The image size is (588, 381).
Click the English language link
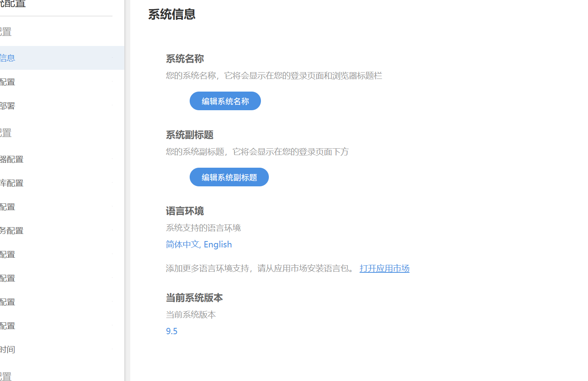coord(218,244)
